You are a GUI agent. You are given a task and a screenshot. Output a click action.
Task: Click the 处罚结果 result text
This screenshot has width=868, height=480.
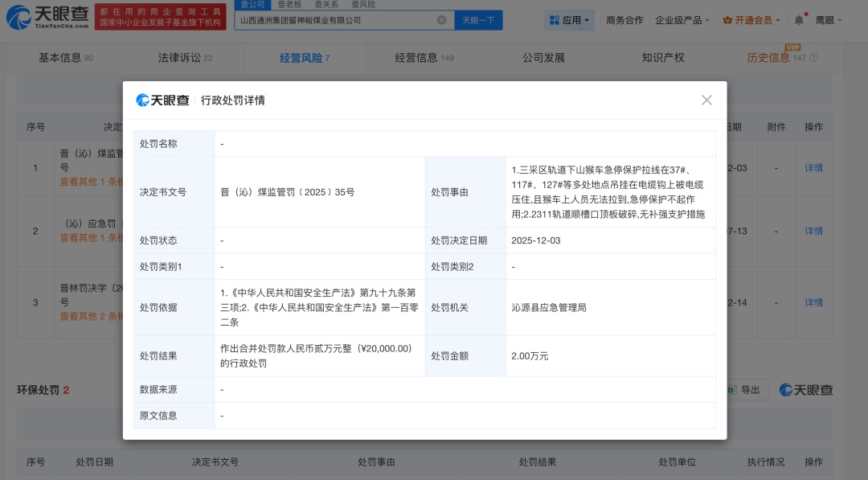(317, 356)
